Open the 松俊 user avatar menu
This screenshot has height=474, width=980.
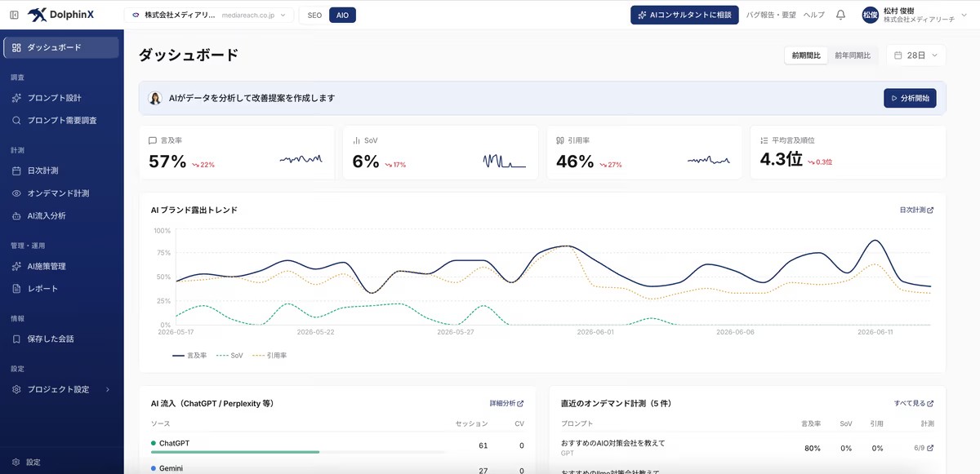pos(870,15)
